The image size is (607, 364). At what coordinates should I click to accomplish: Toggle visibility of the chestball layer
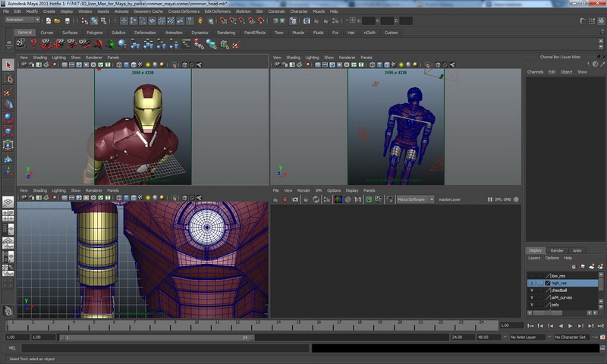tap(532, 290)
